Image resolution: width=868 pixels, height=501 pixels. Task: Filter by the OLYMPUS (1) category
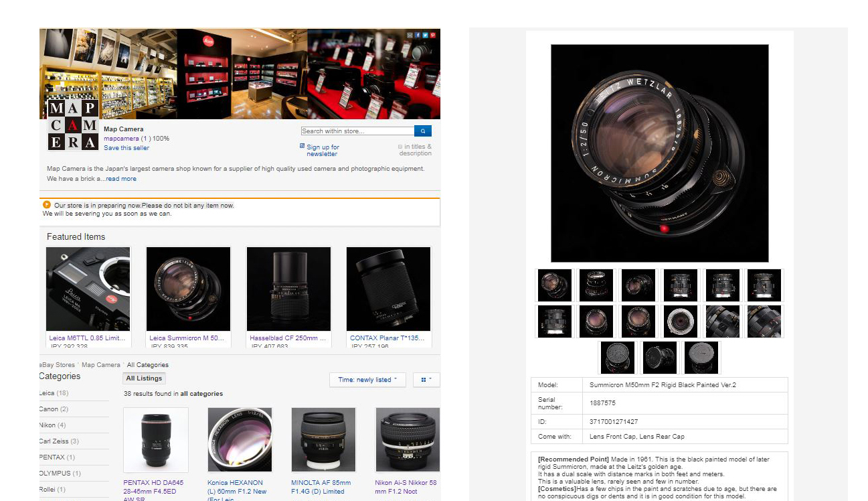[60, 474]
